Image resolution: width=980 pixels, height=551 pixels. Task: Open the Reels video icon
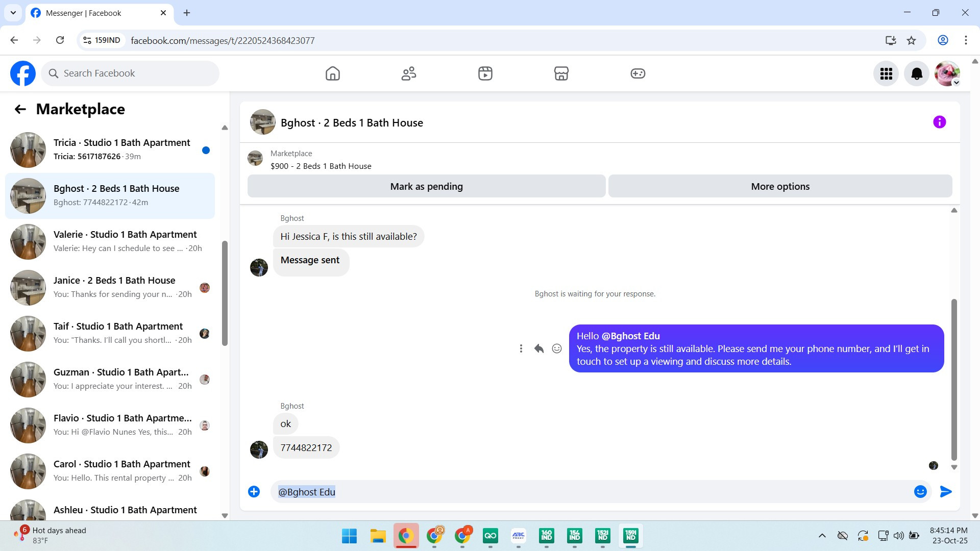[x=485, y=73]
